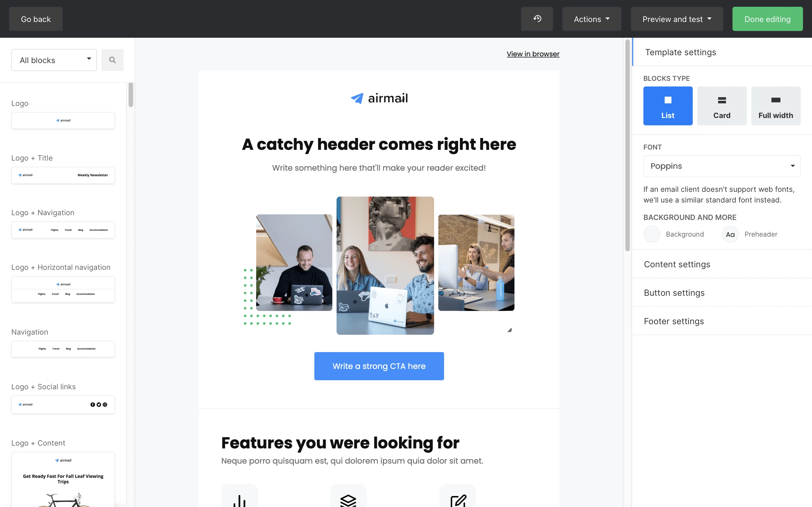Image resolution: width=812 pixels, height=507 pixels.
Task: Open the All blocks dropdown
Action: [x=54, y=60]
